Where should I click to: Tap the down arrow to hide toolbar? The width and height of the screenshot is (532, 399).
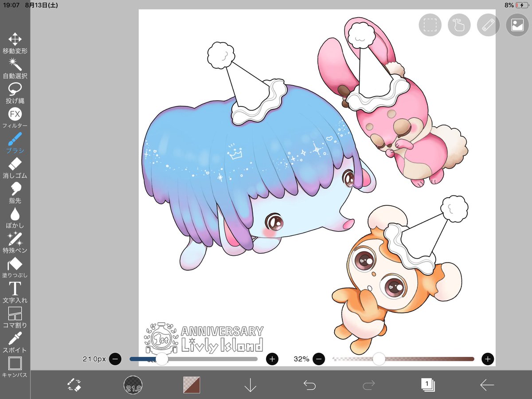(250, 386)
